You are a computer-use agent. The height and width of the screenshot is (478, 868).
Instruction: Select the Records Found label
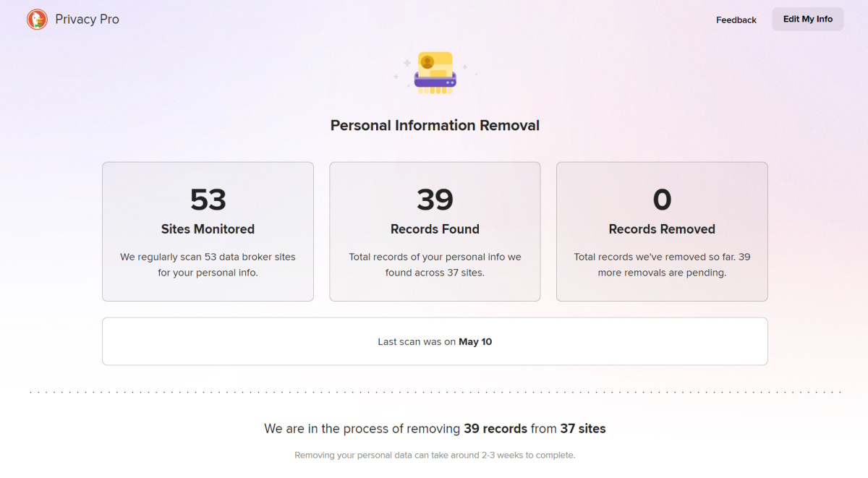[435, 229]
